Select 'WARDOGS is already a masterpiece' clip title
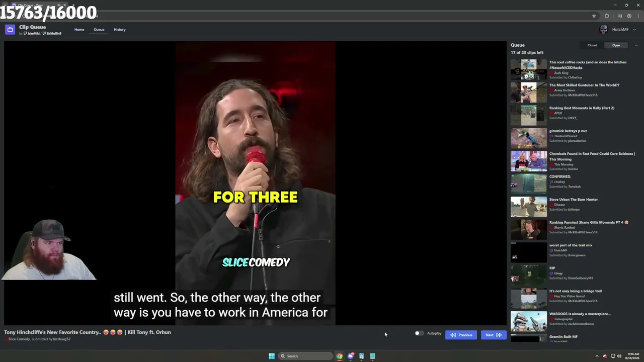 point(580,314)
